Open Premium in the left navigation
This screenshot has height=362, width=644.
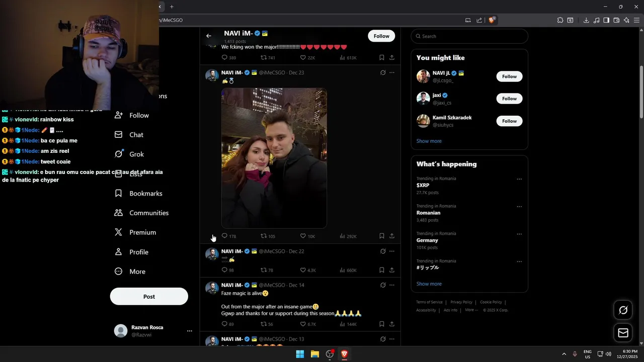135,232
